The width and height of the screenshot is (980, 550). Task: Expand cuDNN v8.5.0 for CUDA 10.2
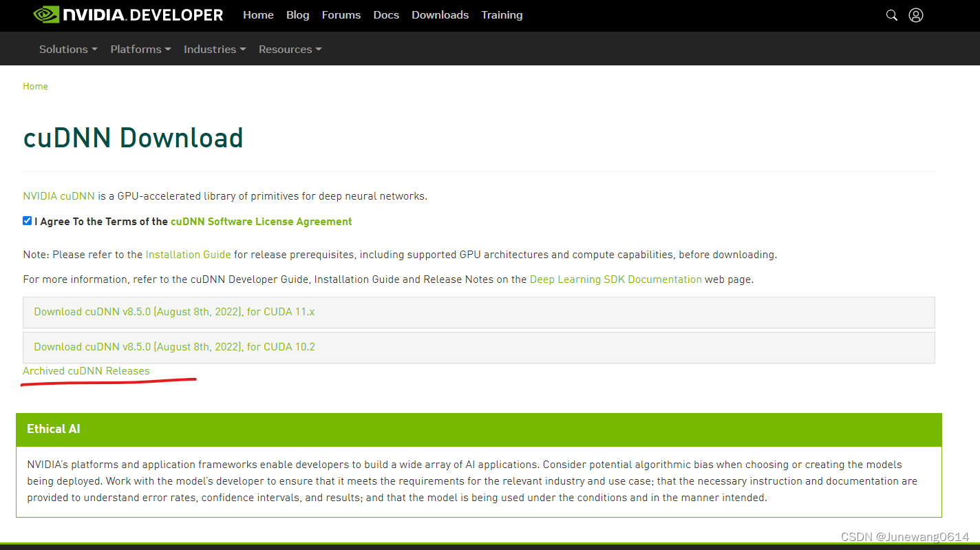tap(479, 347)
